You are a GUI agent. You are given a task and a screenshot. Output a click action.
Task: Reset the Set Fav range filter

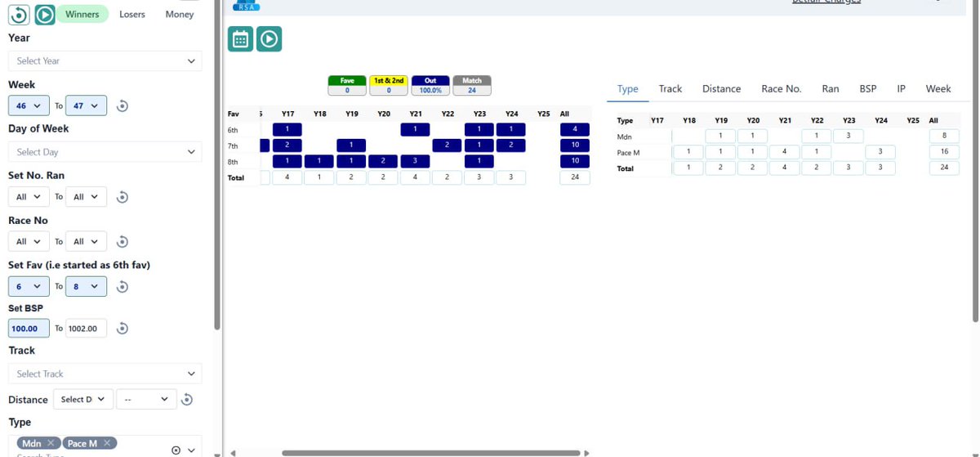pos(122,287)
